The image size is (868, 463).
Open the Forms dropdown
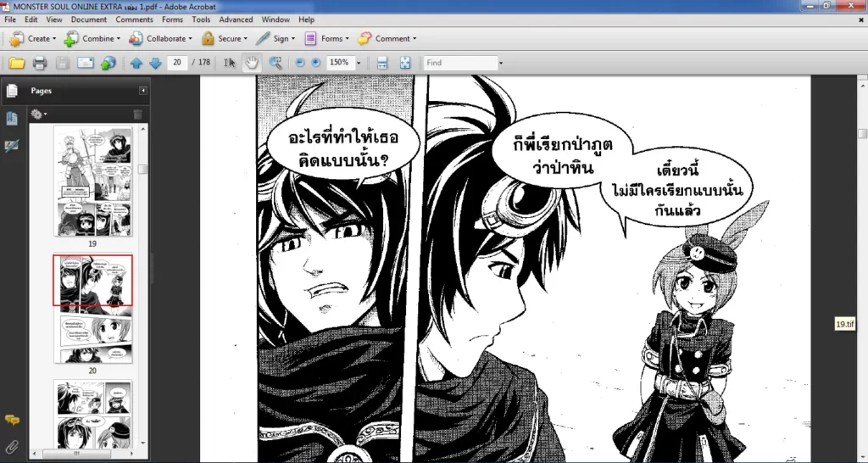[x=327, y=39]
